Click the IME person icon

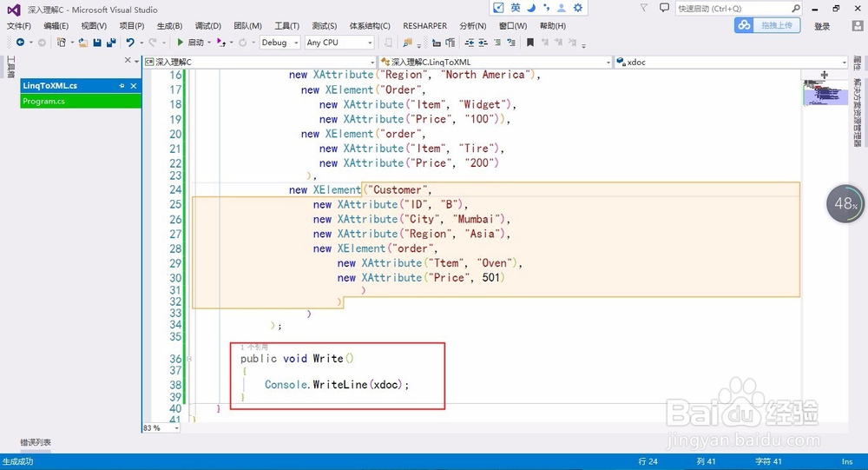point(562,7)
